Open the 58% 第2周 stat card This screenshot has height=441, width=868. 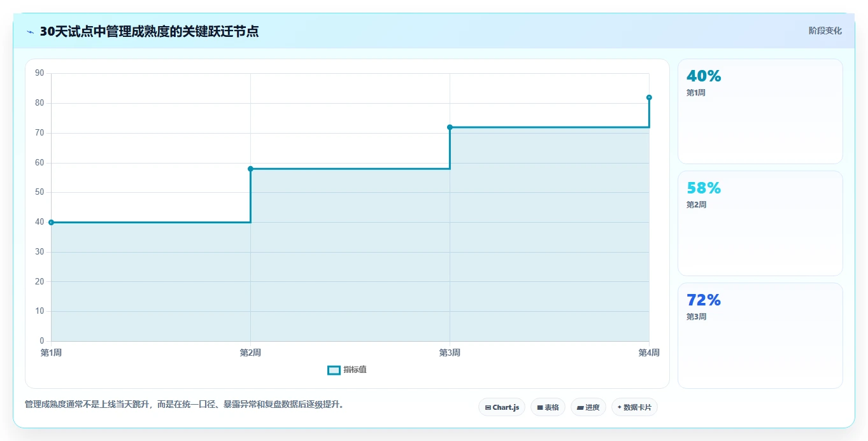[x=760, y=223]
